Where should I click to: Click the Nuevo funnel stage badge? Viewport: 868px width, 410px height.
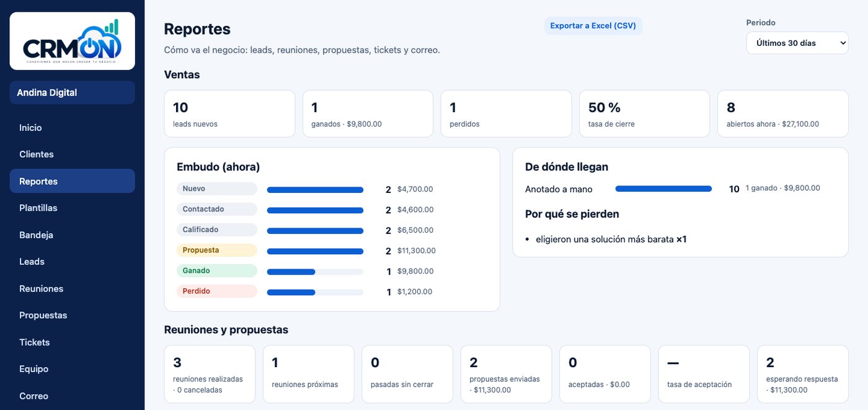pyautogui.click(x=217, y=189)
